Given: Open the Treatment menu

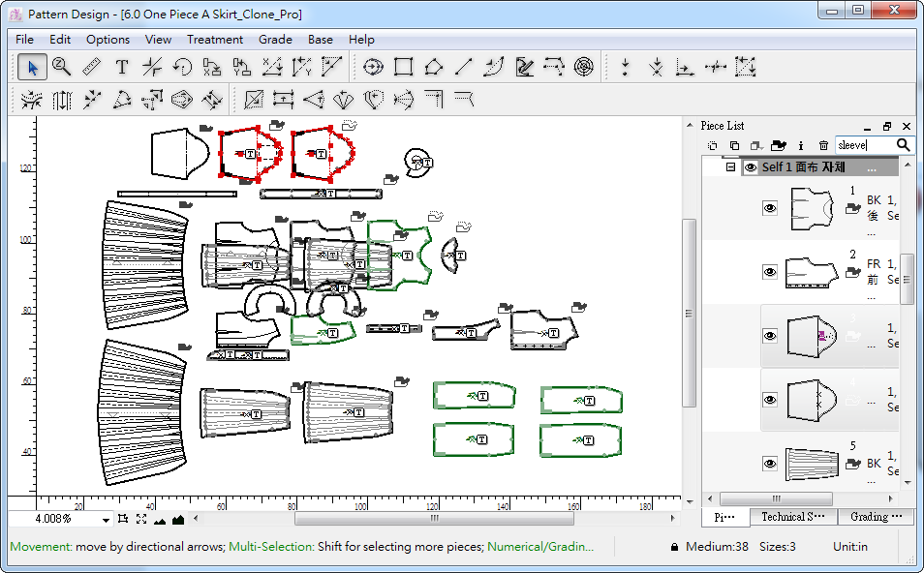Looking at the screenshot, I should 214,40.
